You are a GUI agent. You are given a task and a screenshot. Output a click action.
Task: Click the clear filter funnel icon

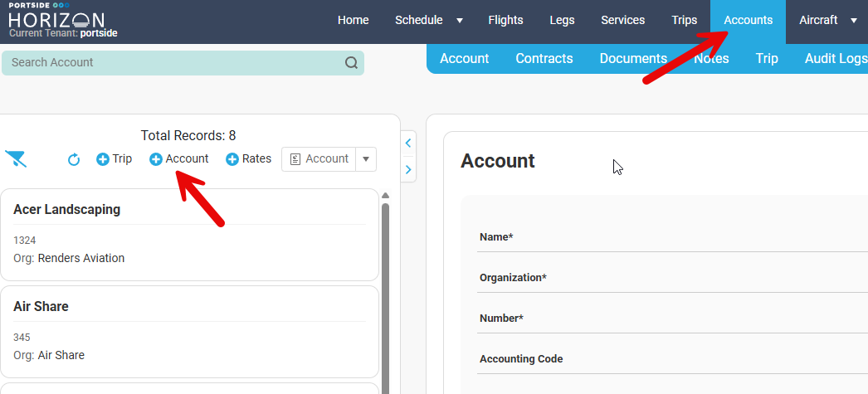tap(16, 159)
